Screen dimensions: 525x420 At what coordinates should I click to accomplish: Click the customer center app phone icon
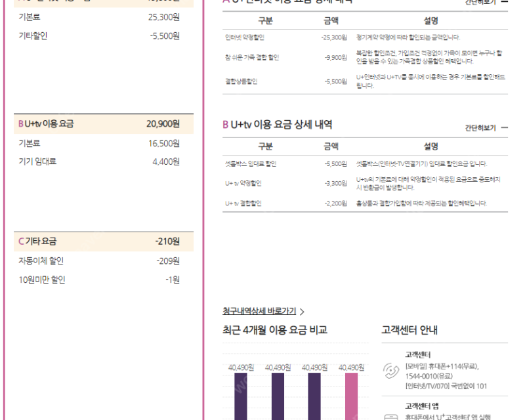(390, 417)
